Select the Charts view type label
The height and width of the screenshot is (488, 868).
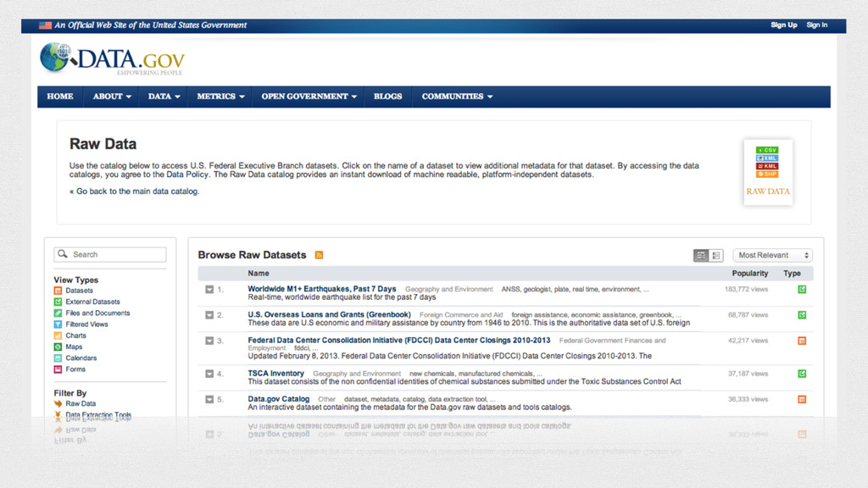pos(75,335)
